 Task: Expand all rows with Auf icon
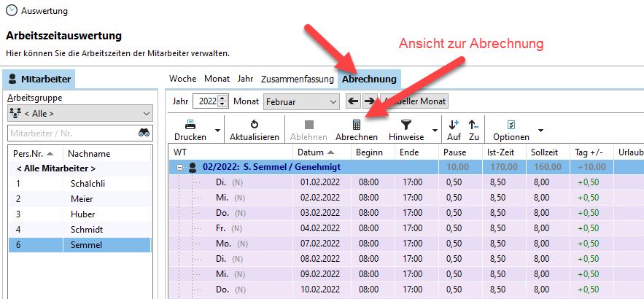(454, 125)
